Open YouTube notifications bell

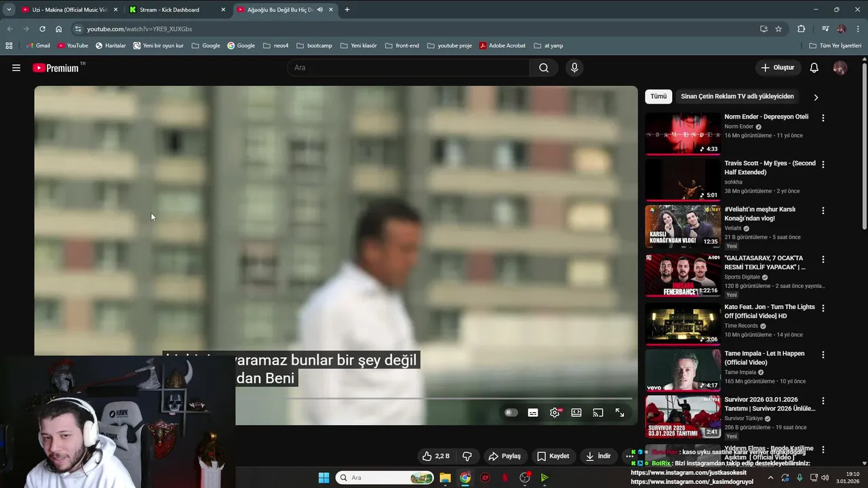814,68
